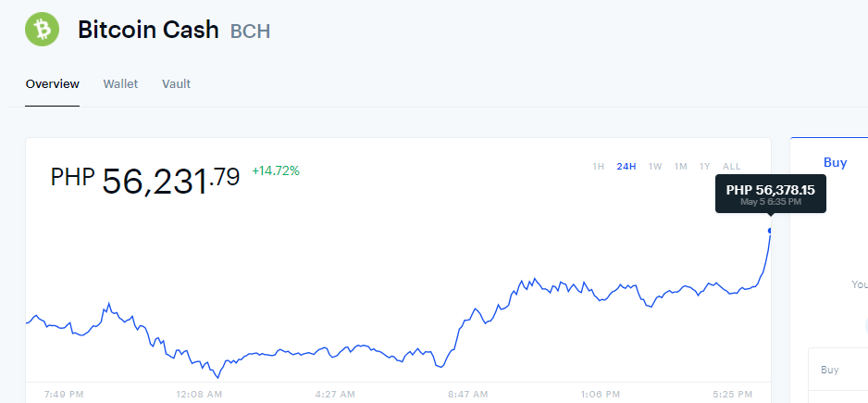
Task: Select the 1Y chart range
Action: pos(704,167)
